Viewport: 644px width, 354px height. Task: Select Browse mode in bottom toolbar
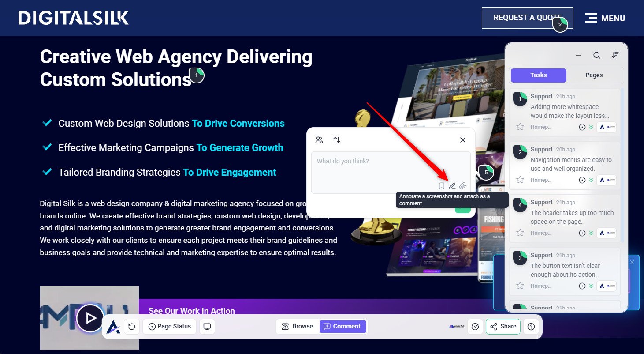pos(298,327)
